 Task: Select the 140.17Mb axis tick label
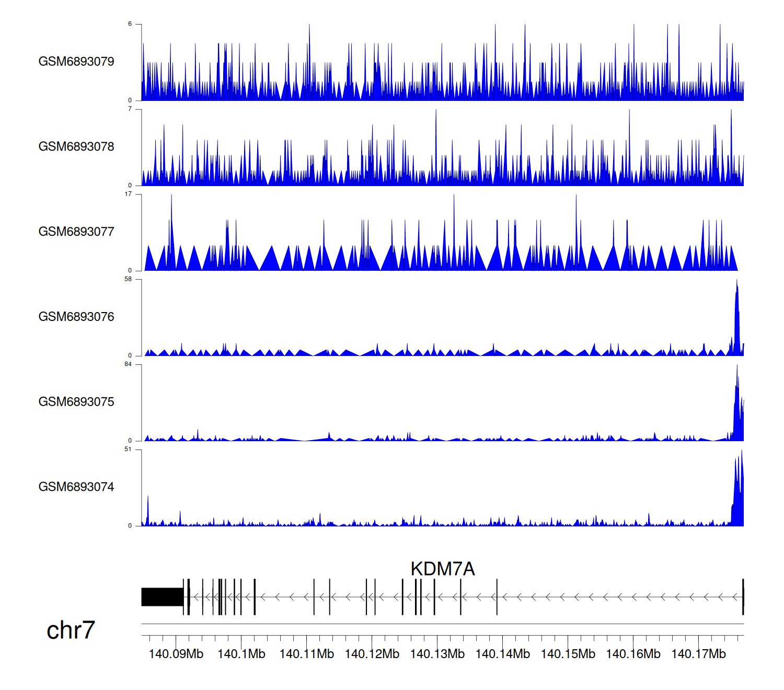pos(698,654)
